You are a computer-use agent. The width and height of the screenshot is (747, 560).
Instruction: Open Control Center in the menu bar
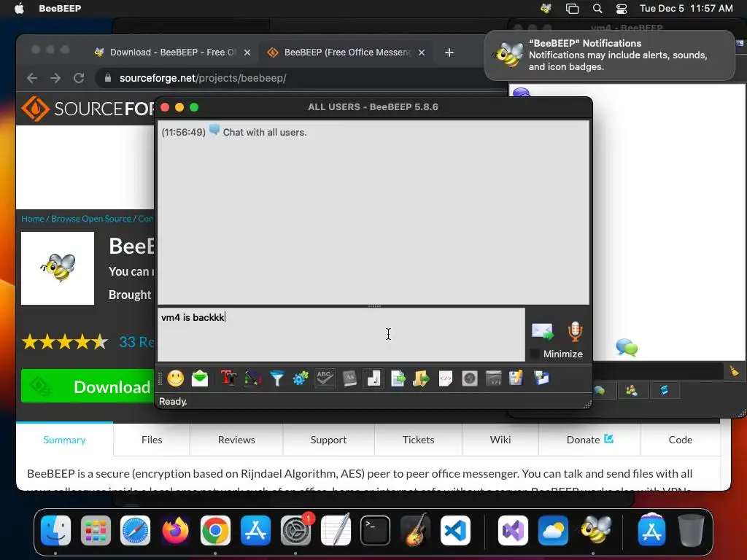pos(622,8)
